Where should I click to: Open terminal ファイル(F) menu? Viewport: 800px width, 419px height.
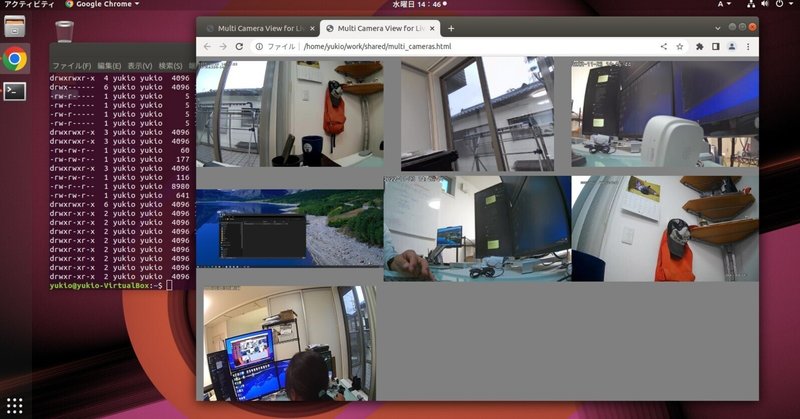pos(71,66)
